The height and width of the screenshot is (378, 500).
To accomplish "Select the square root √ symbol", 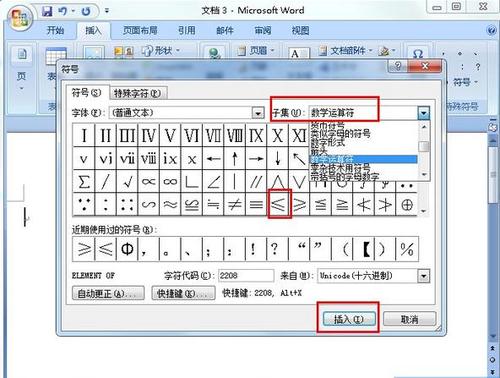I will 127,182.
